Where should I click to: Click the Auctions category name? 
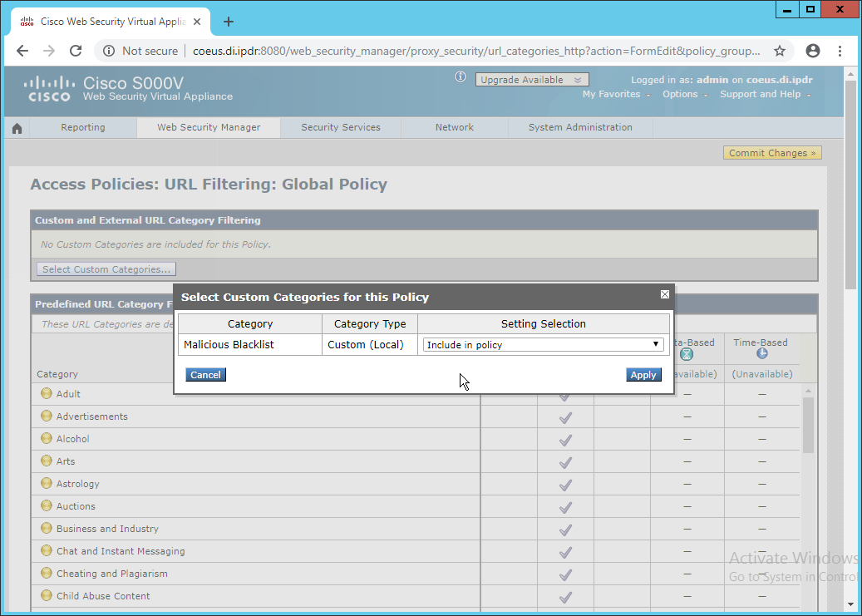(76, 506)
